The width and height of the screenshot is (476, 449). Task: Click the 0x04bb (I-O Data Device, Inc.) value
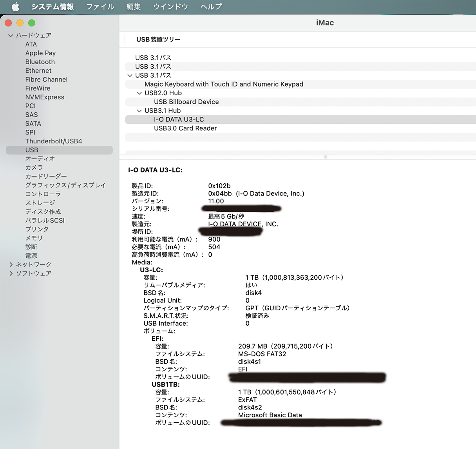pos(256,194)
